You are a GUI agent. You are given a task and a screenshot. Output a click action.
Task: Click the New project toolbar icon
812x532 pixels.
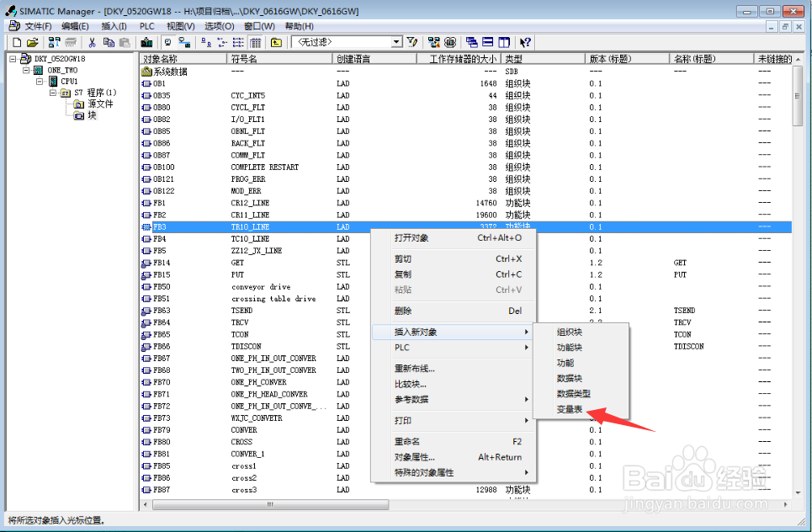pyautogui.click(x=17, y=42)
